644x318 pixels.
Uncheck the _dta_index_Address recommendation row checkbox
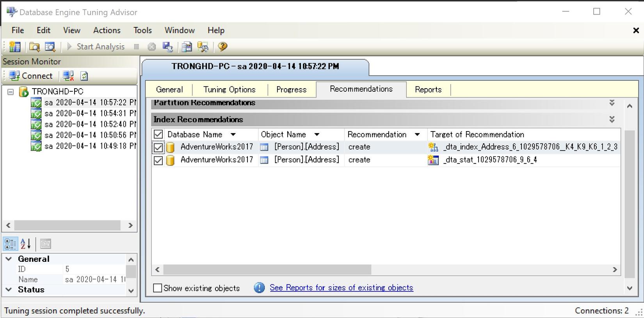(x=158, y=147)
